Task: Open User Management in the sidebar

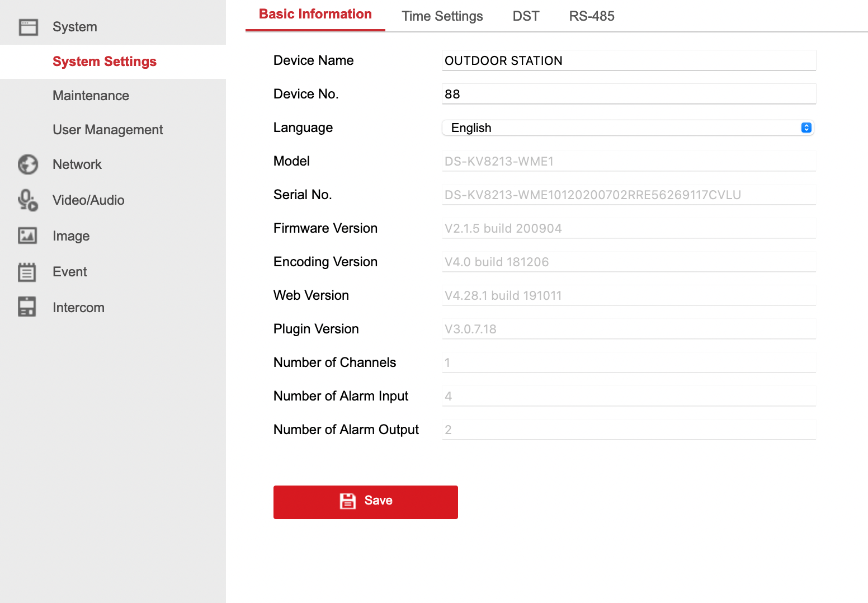Action: click(107, 130)
